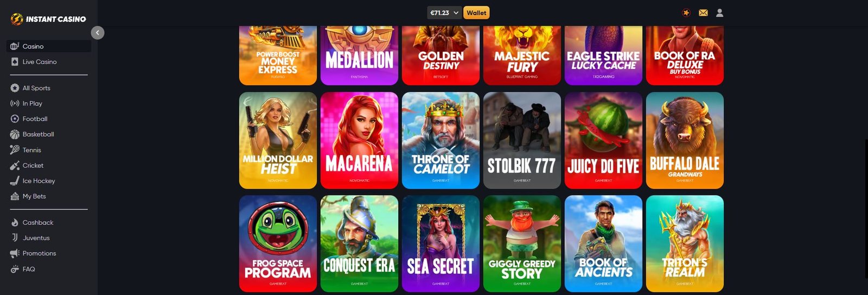Open the mail envelope icon in header

pos(703,12)
